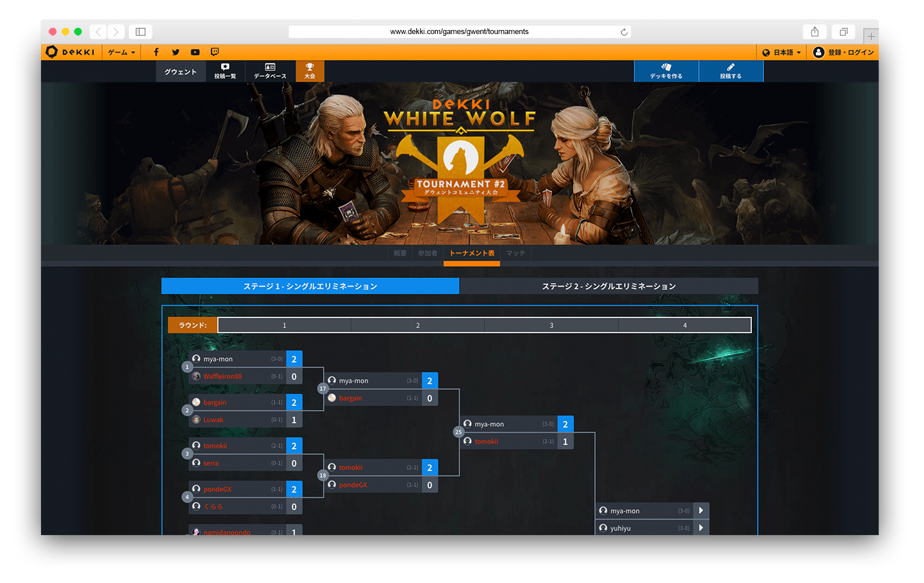Image resolution: width=924 pixels, height=583 pixels.
Task: Click play arrow beside mya-mon in final
Action: tap(701, 511)
